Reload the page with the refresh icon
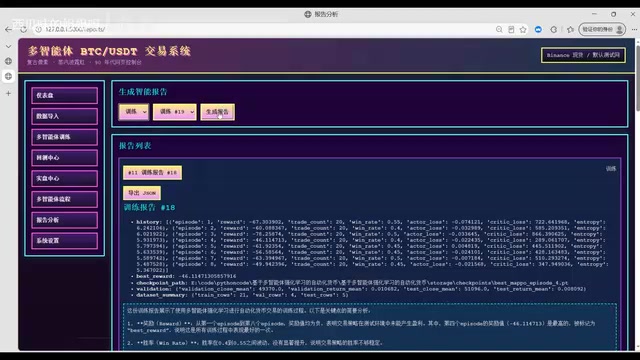 coord(24,29)
